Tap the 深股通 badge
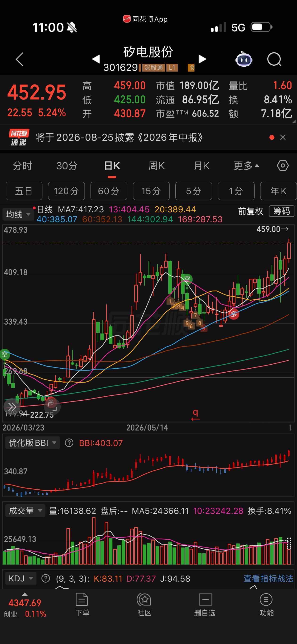The width and height of the screenshot is (297, 644). pos(153,68)
